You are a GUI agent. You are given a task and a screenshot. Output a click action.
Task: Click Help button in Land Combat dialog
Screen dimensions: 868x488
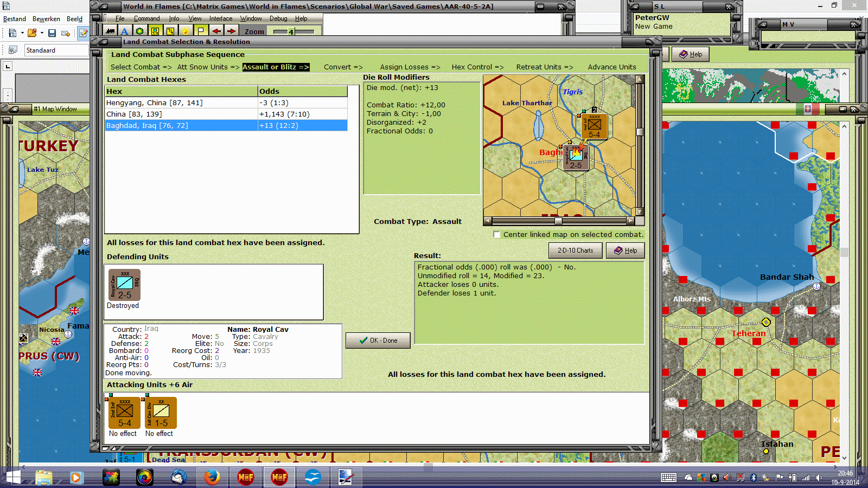[626, 251]
